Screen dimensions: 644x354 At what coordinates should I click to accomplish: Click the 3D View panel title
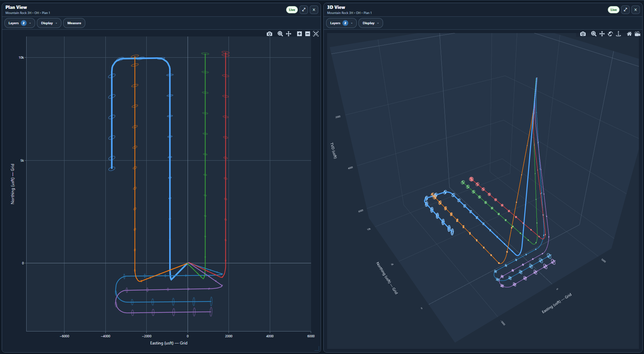(336, 7)
